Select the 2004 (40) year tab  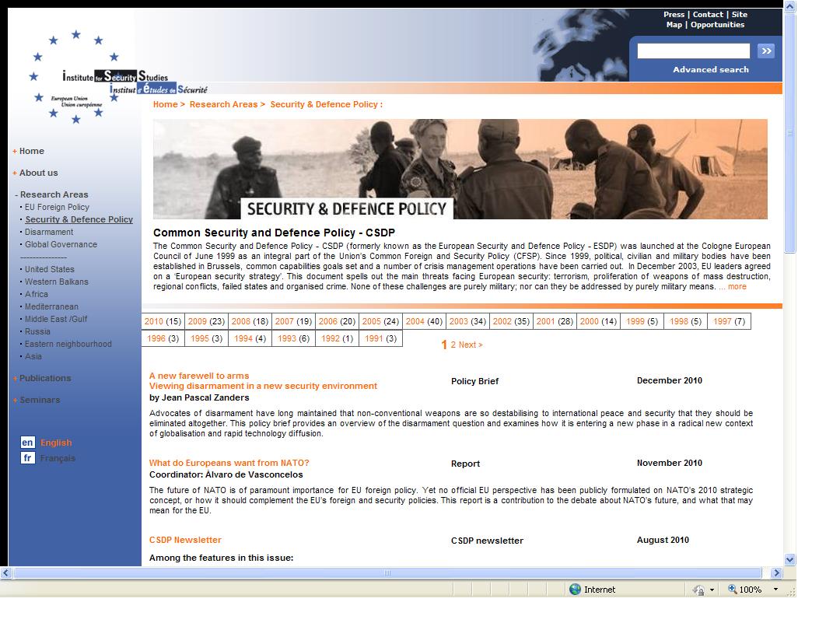coord(424,321)
